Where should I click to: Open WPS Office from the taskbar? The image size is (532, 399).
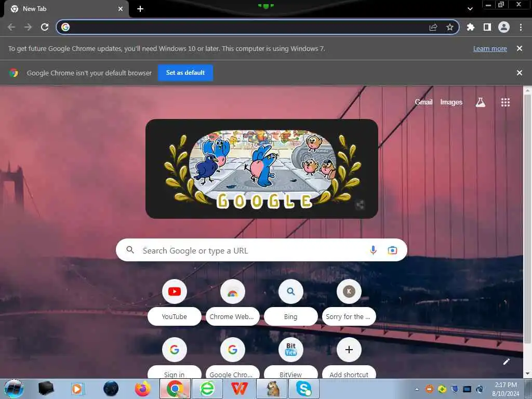click(x=240, y=389)
